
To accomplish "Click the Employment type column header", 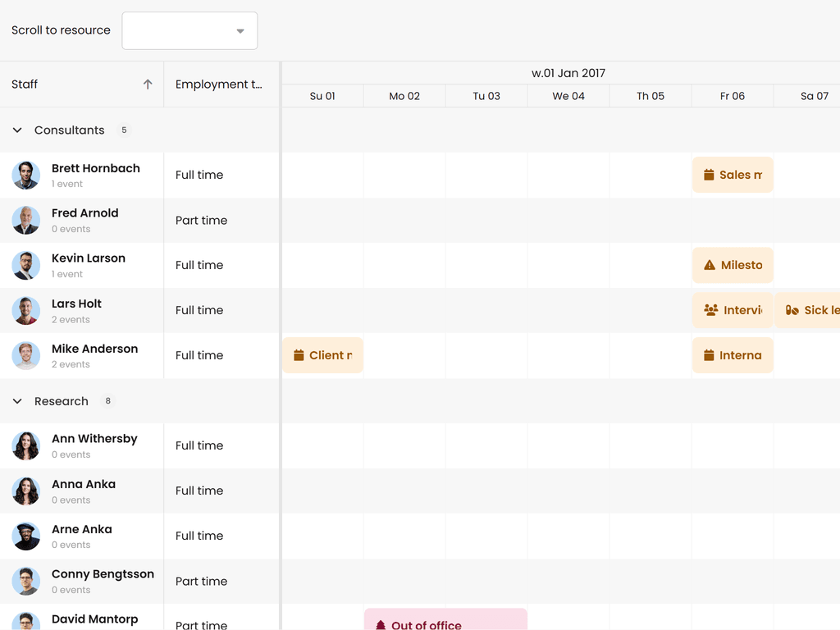I will 218,84.
